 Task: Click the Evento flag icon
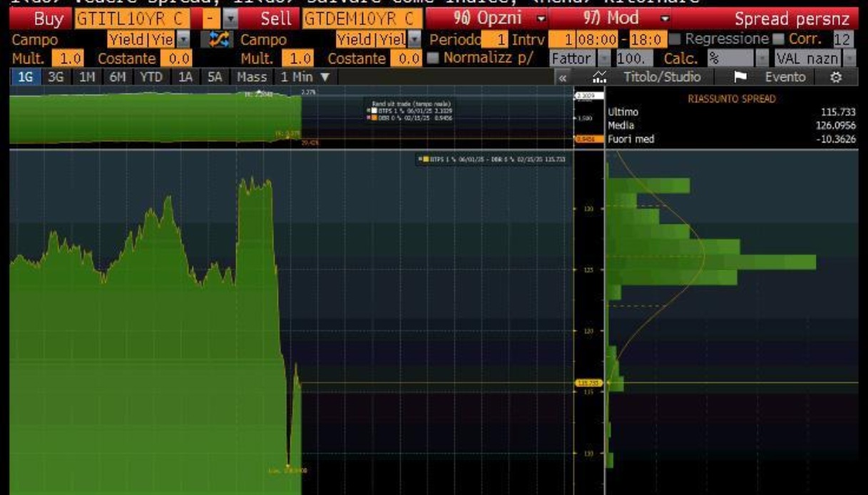[x=740, y=77]
